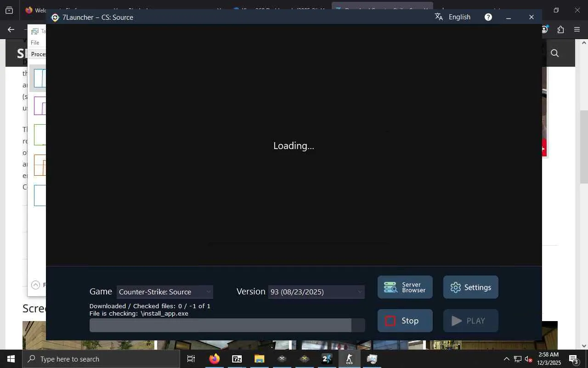Viewport: 588px width, 368px height.
Task: Open the Windows Start menu
Action: (x=11, y=359)
